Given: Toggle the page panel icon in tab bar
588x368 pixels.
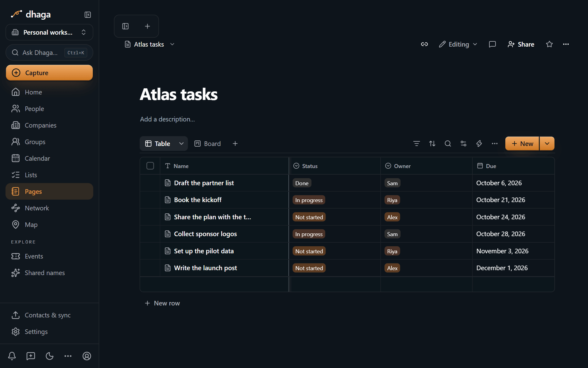Looking at the screenshot, I should click(x=125, y=26).
